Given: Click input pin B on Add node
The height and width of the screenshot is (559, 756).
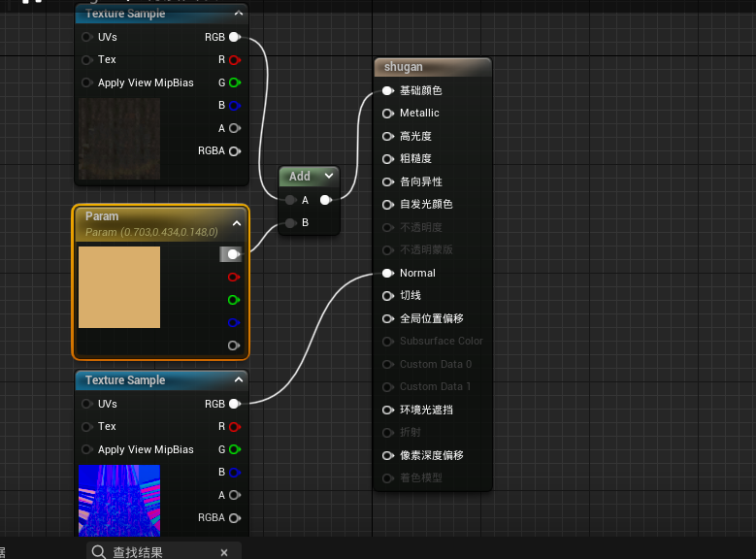Looking at the screenshot, I should tap(290, 223).
